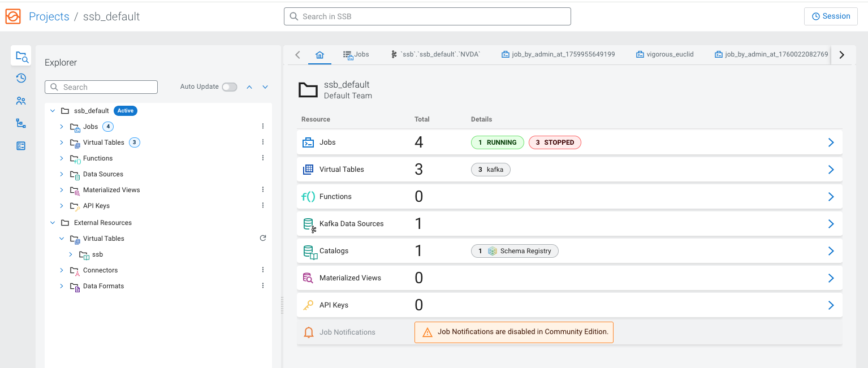Open the vigorous_euclid tab
Image resolution: width=868 pixels, height=368 pixels.
coord(665,55)
